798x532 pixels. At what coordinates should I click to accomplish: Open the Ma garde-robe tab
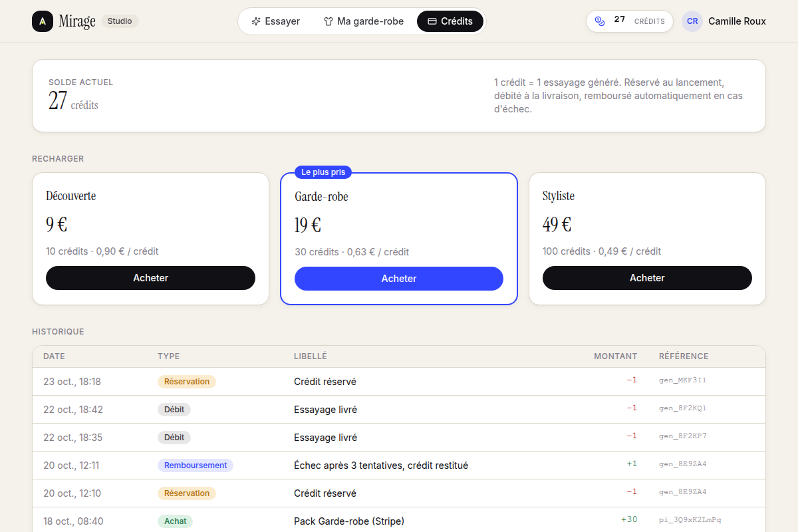pyautogui.click(x=363, y=21)
